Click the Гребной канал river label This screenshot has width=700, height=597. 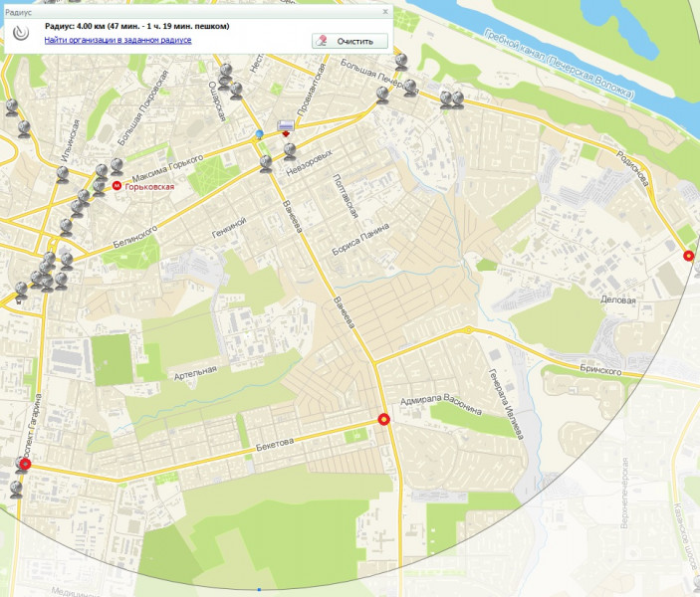pyautogui.click(x=559, y=64)
